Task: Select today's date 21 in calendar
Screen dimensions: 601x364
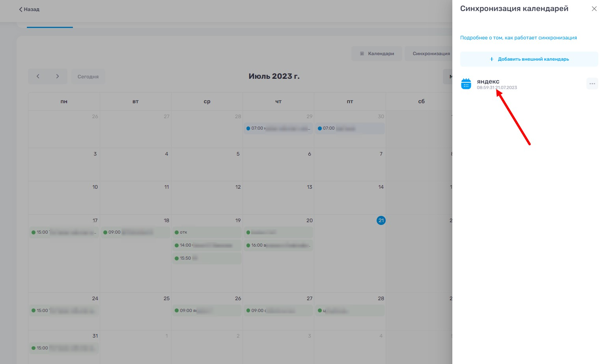Action: pos(381,221)
